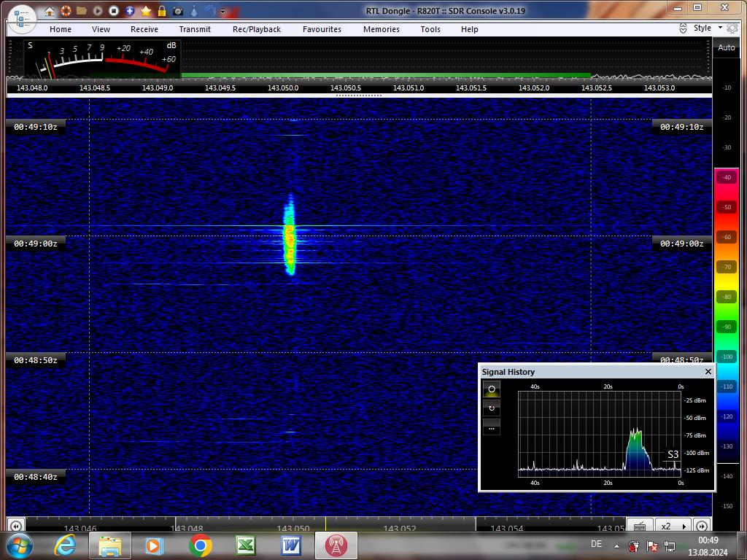This screenshot has width=747, height=560.
Task: Click the 143.050.0 frequency scale label
Action: tap(283, 88)
